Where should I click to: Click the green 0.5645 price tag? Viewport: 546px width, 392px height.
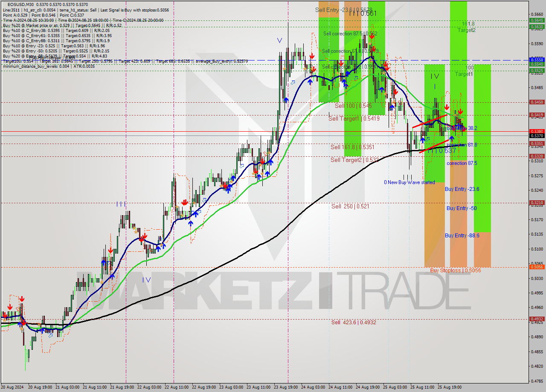point(536,20)
